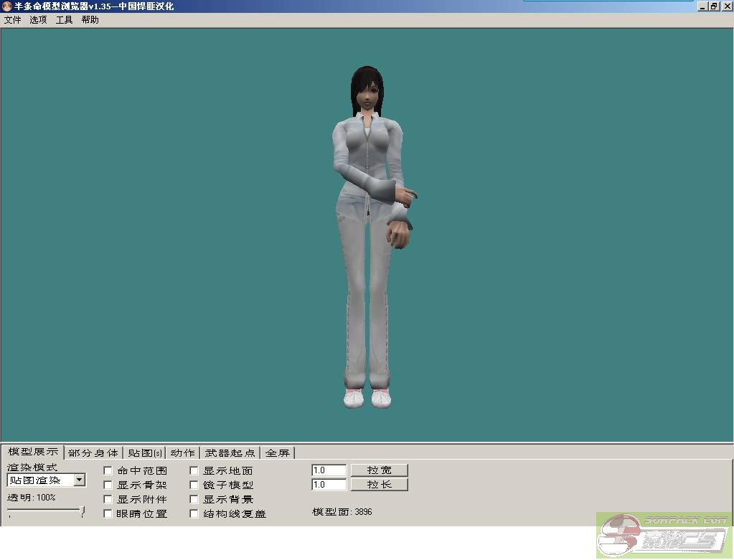Viewport: 734px width, 560px height.
Task: Click the 透明 transparency slider handle
Action: tap(83, 511)
